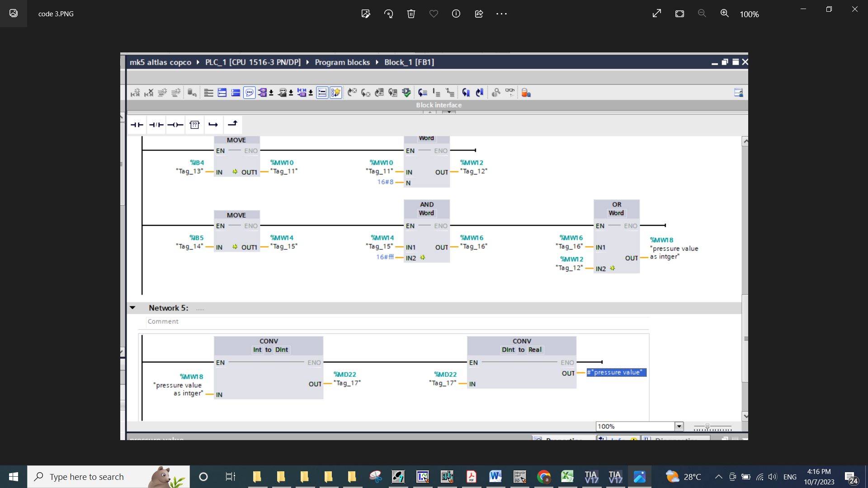Click the Type here to search box
The height and width of the screenshot is (488, 868).
click(x=87, y=477)
